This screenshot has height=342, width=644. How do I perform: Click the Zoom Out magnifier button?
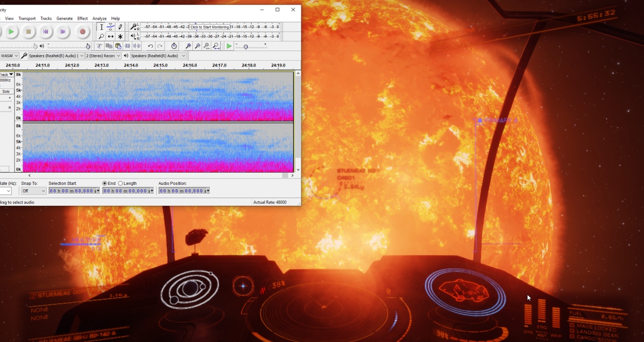click(x=197, y=46)
